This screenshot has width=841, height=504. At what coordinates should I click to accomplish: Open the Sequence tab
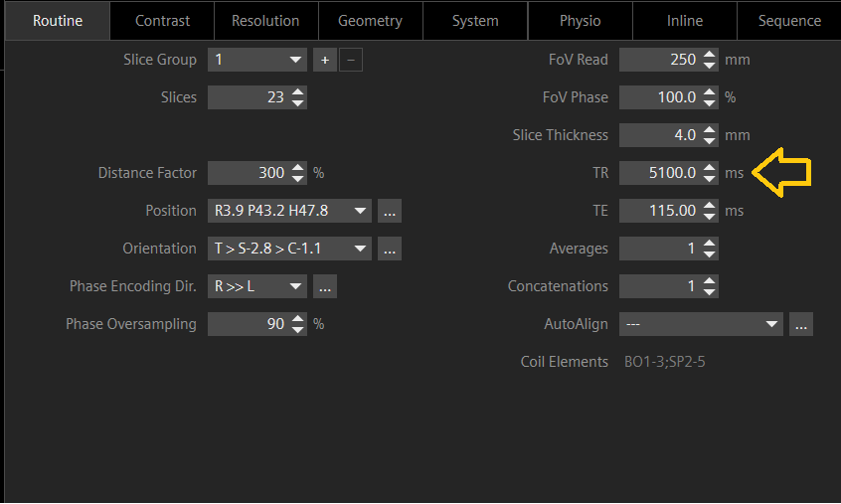point(789,21)
